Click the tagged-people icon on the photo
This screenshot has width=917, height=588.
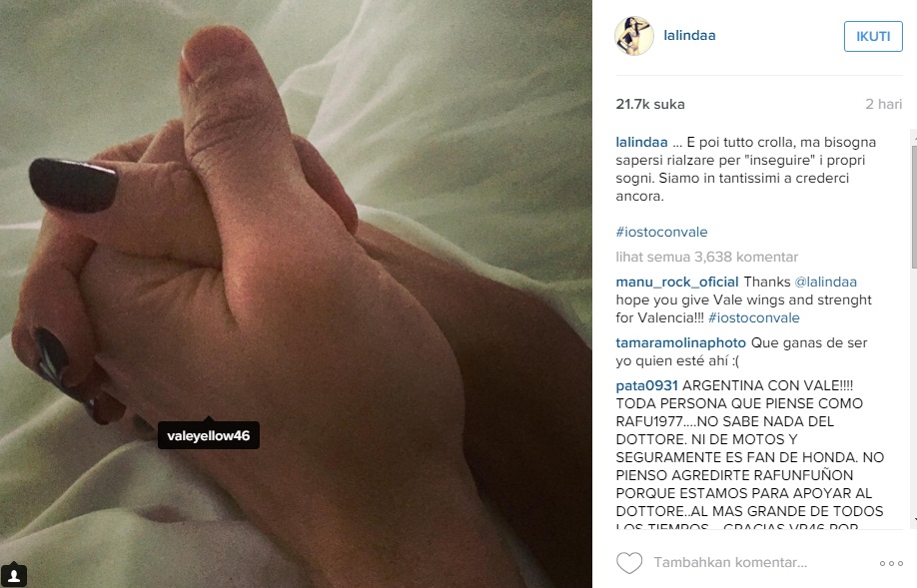(14, 575)
